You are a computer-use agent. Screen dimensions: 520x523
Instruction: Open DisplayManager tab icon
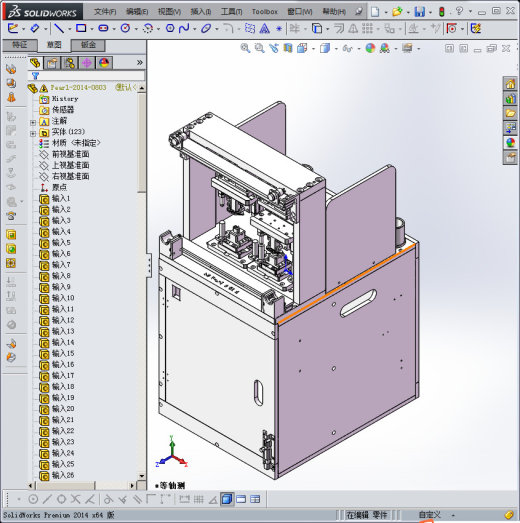(x=104, y=63)
